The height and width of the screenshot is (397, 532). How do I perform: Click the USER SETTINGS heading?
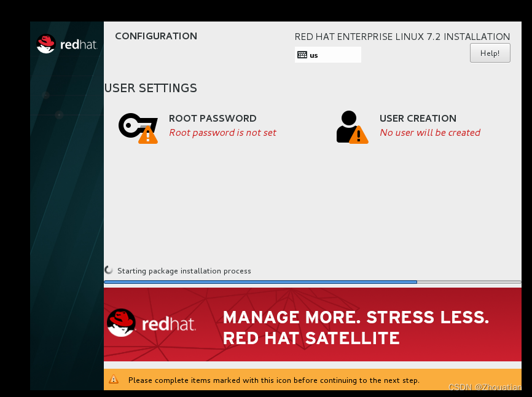pos(151,88)
